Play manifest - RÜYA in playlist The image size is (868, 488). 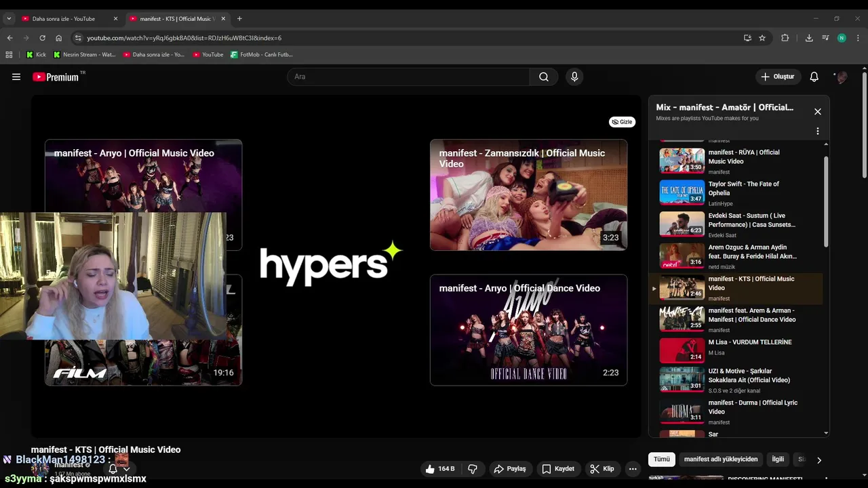(741, 161)
